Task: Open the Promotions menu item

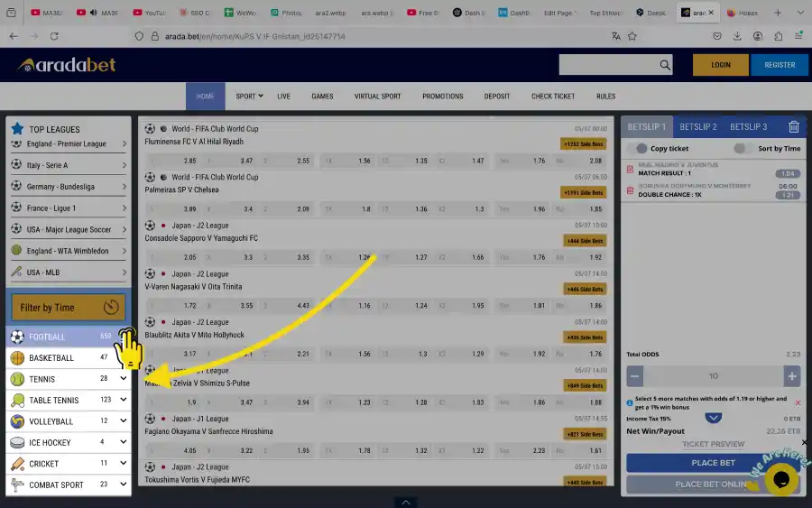Action: point(443,97)
